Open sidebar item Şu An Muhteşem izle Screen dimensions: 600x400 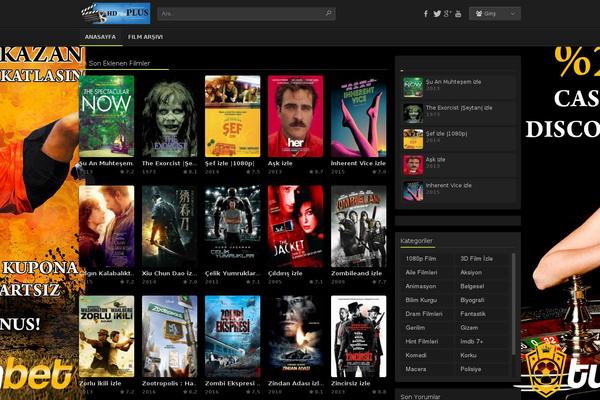tap(453, 82)
